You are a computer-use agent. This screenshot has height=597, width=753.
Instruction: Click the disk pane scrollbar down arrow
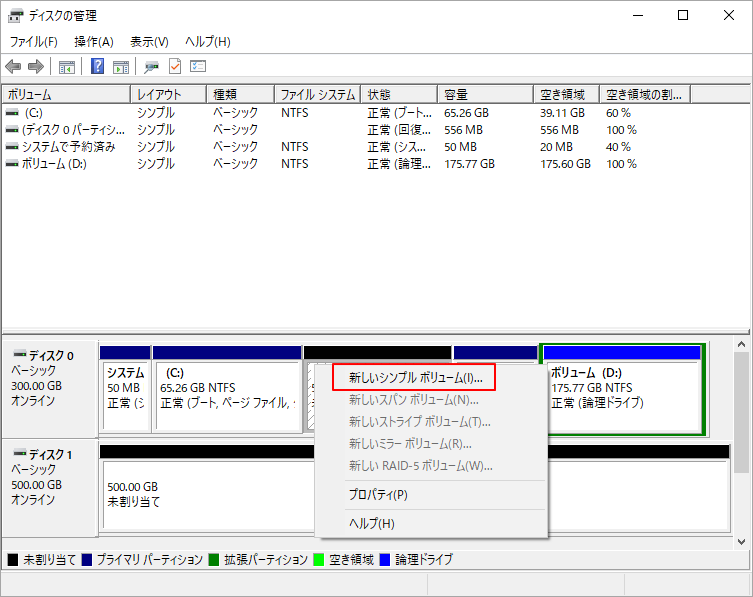pos(743,541)
